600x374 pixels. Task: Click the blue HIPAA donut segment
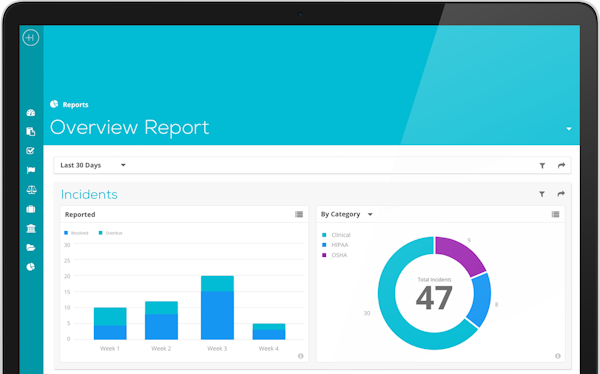coord(481,299)
